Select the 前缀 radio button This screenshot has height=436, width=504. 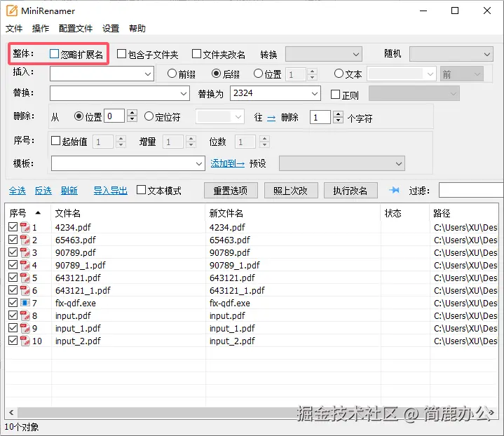tap(172, 74)
